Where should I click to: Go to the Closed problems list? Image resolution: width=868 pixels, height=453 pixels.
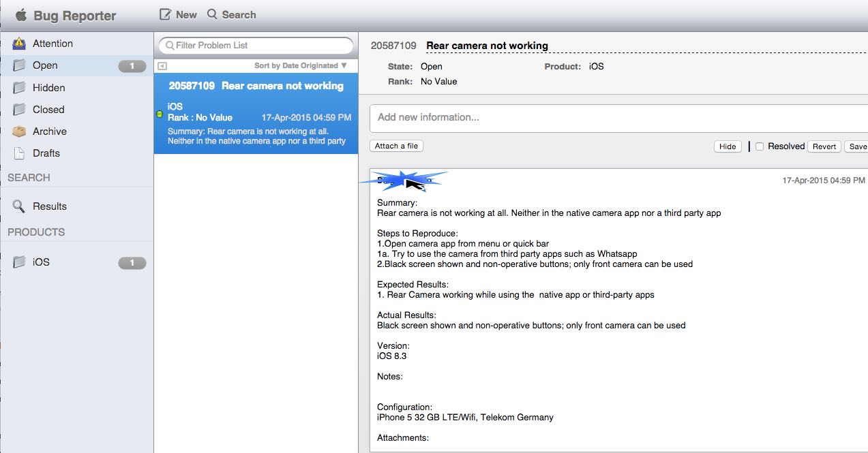(x=77, y=110)
